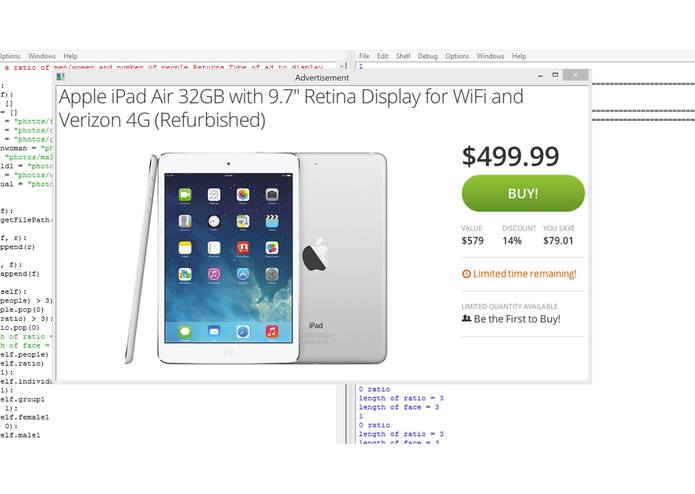This screenshot has height=494, width=695.
Task: Click the green BUY! button
Action: (523, 193)
